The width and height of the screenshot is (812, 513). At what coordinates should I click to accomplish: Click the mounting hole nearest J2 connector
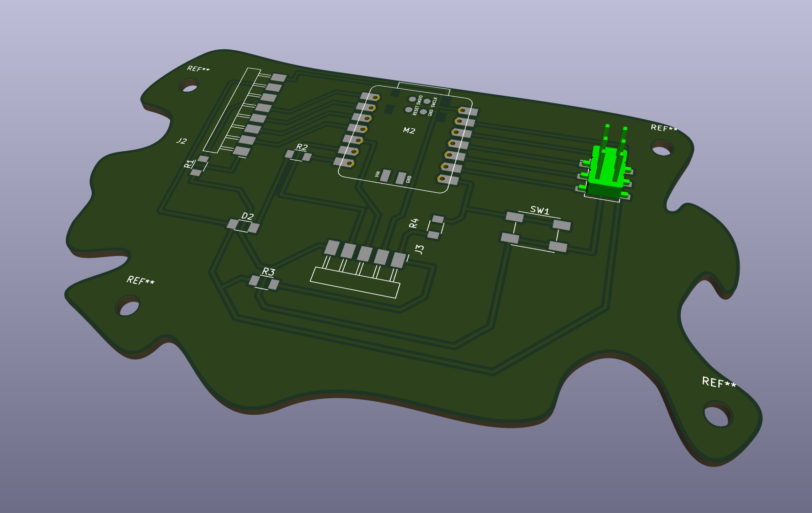189,86
